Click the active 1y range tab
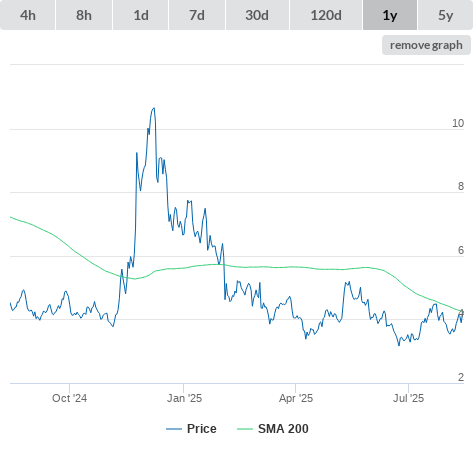 coord(390,15)
